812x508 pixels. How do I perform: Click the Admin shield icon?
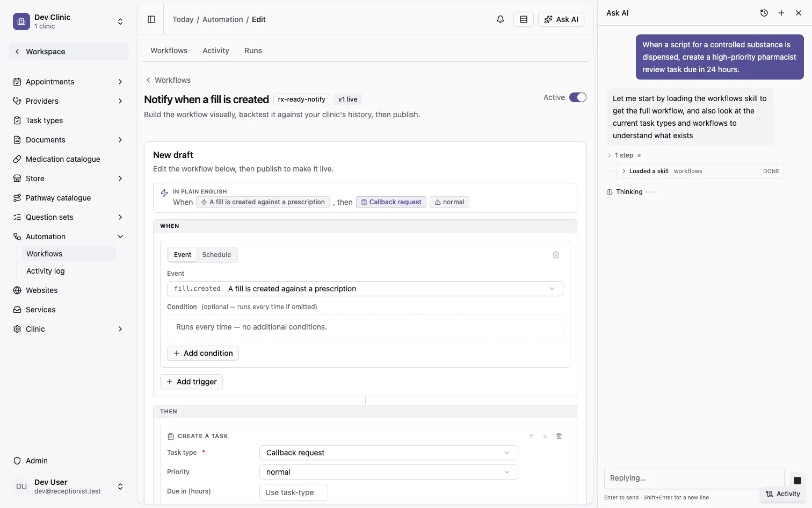[17, 461]
